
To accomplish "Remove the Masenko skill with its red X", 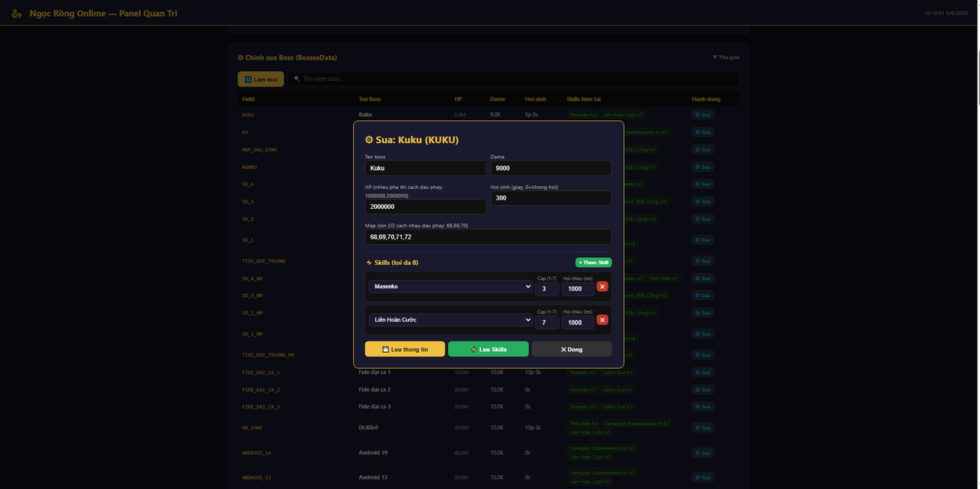I will [603, 286].
